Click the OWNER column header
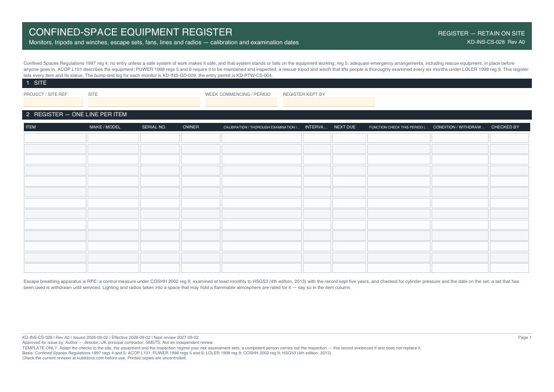The width and height of the screenshot is (554, 392). coord(191,127)
